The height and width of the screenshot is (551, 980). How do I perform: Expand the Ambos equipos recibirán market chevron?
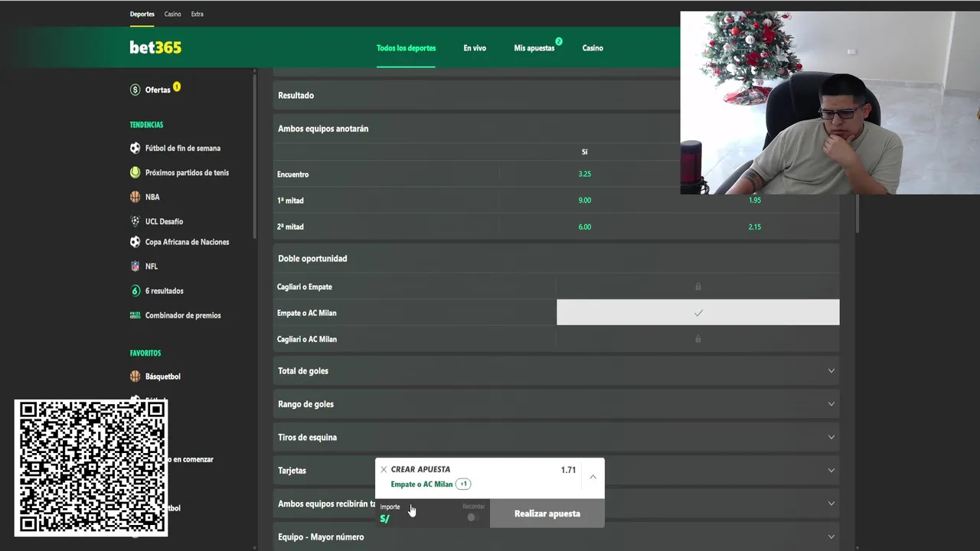831,504
